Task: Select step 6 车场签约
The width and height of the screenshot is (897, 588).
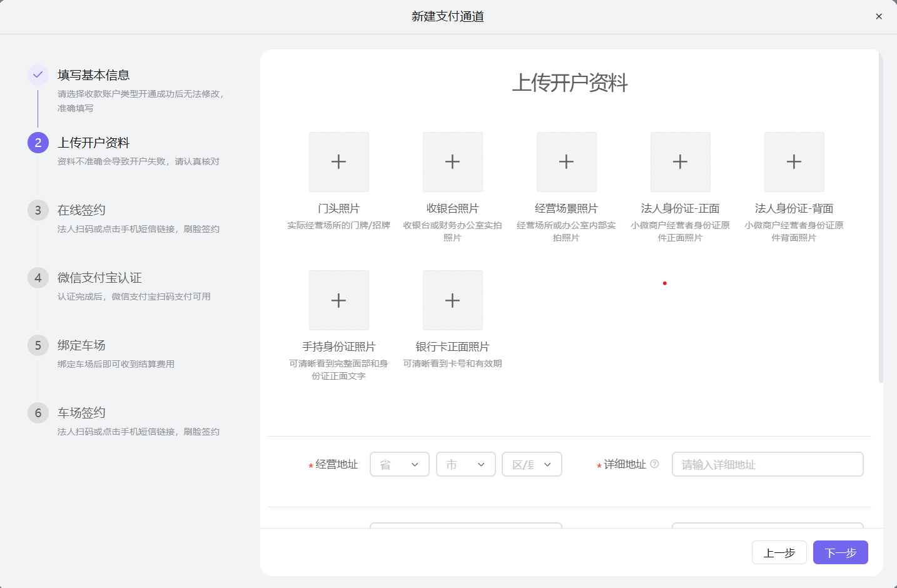Action: click(38, 412)
